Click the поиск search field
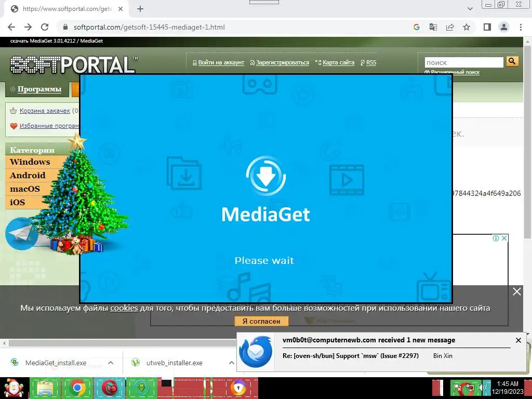 [464, 62]
